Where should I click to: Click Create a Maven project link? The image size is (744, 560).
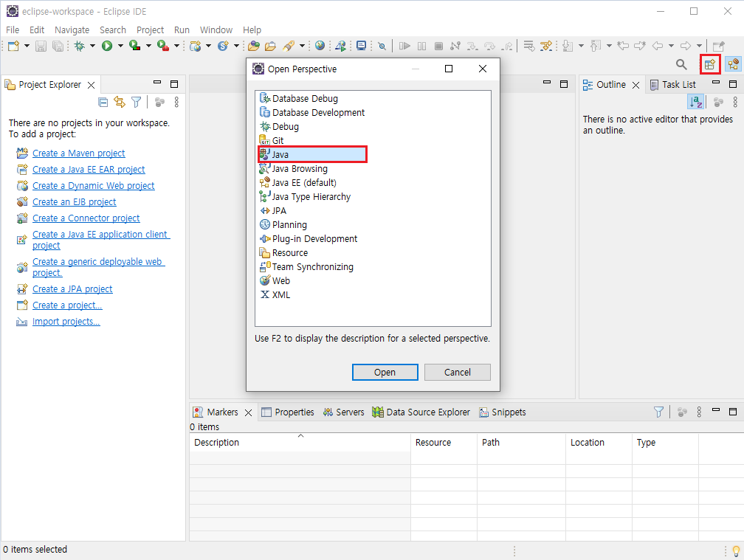79,153
